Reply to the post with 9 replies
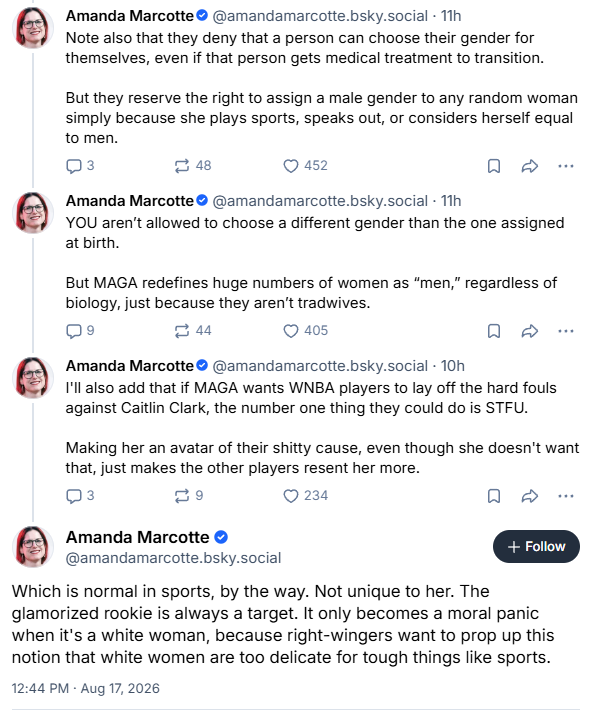The height and width of the screenshot is (711, 593). tap(80, 331)
